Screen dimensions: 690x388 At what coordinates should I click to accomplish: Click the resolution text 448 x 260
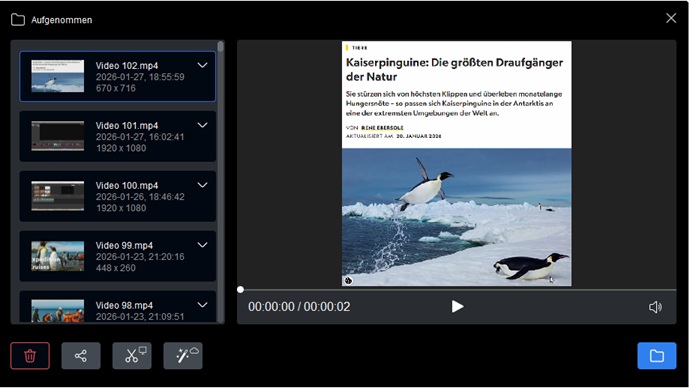click(116, 267)
